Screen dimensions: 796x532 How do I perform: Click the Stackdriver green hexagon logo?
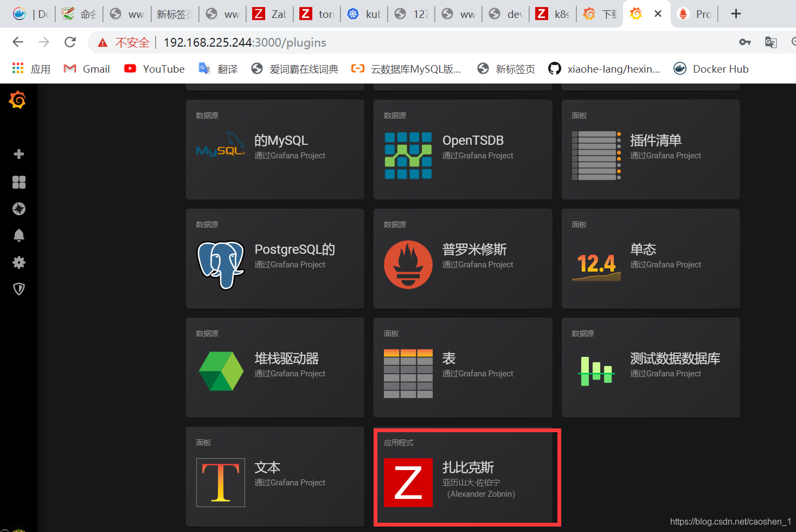coord(221,371)
